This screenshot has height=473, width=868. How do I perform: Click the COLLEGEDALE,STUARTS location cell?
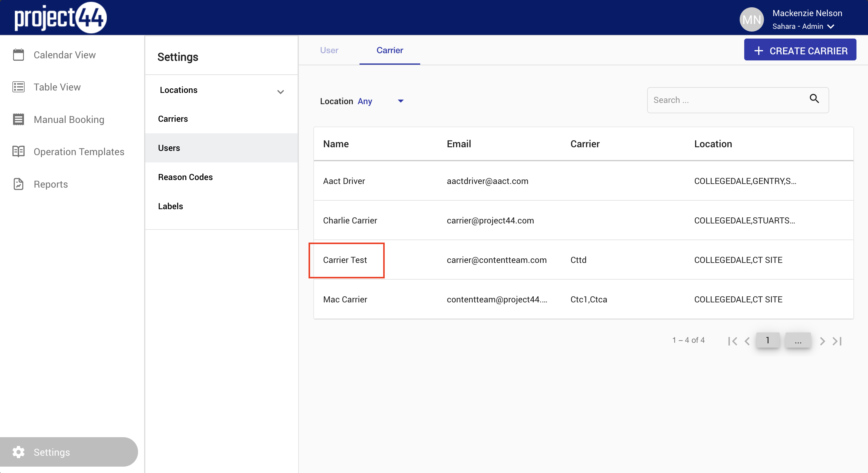[x=744, y=220]
